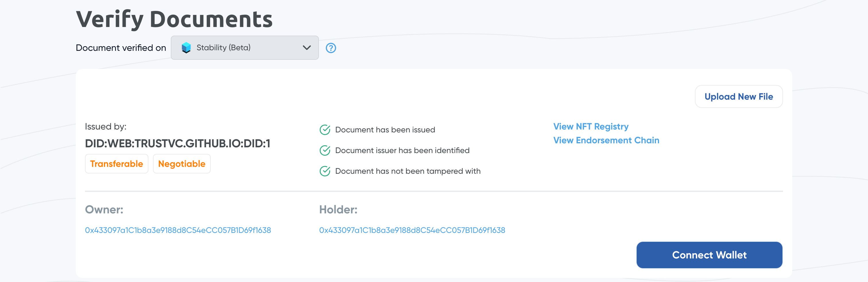Click the 'Document has been issued' status text
Image resolution: width=868 pixels, height=282 pixels.
click(x=385, y=130)
